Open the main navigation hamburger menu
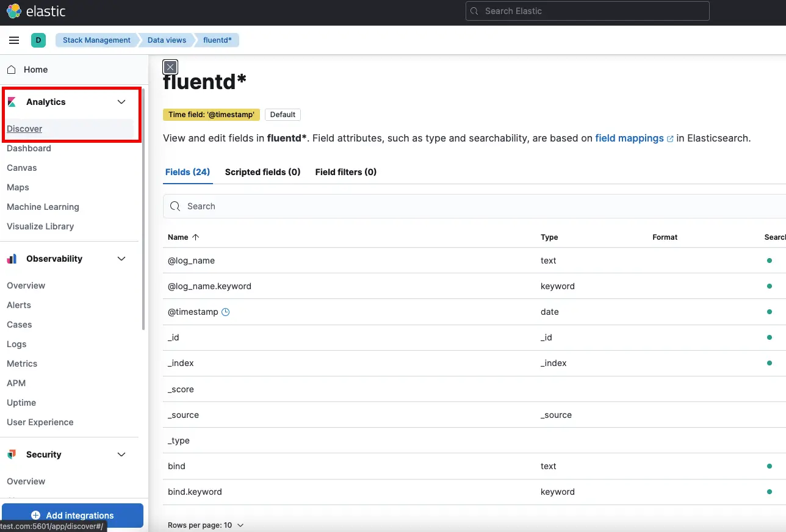The image size is (786, 532). (13, 40)
